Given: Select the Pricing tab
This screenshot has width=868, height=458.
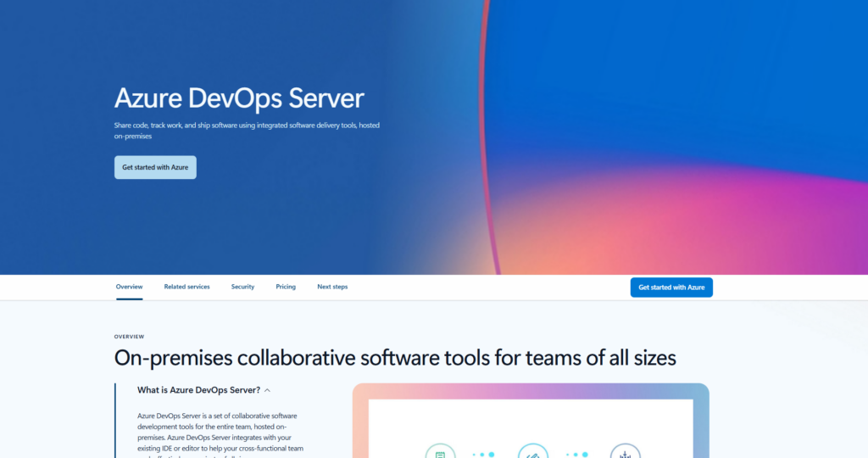Looking at the screenshot, I should coord(286,287).
